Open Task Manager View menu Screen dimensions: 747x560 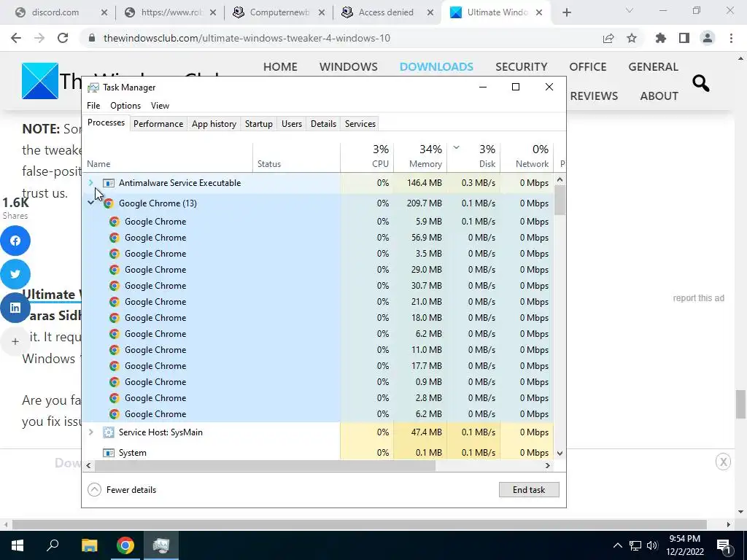click(160, 106)
